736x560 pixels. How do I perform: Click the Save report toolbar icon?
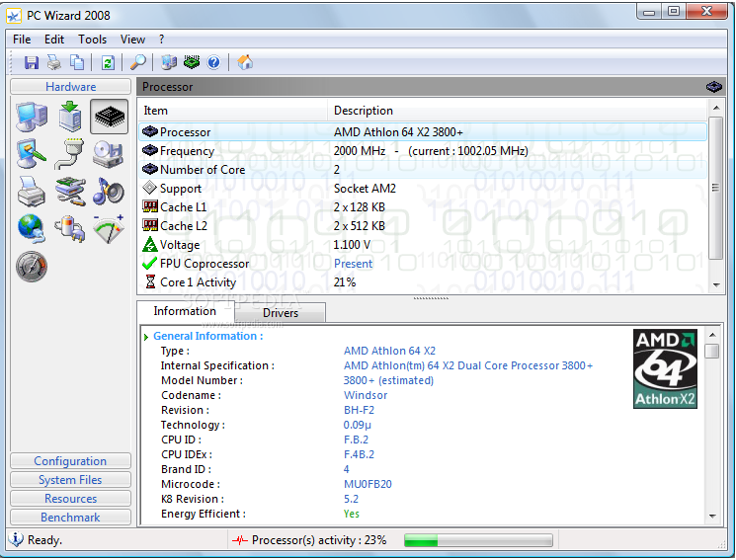(x=31, y=62)
